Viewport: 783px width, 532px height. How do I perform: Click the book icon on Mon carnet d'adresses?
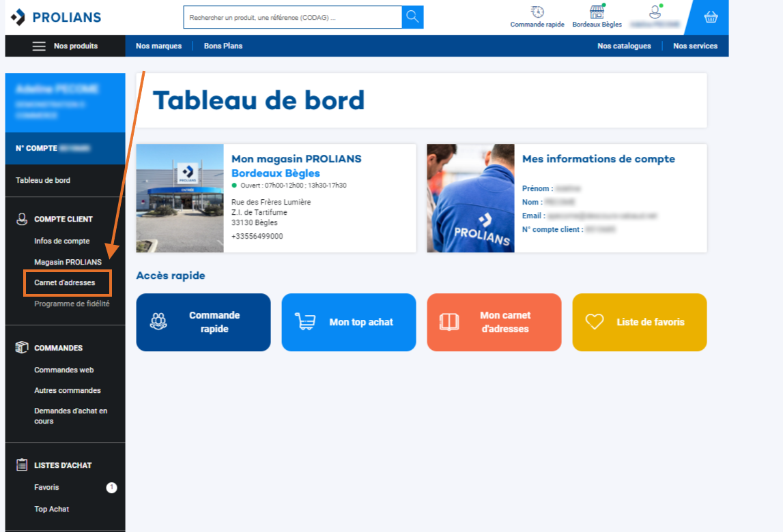tap(449, 322)
